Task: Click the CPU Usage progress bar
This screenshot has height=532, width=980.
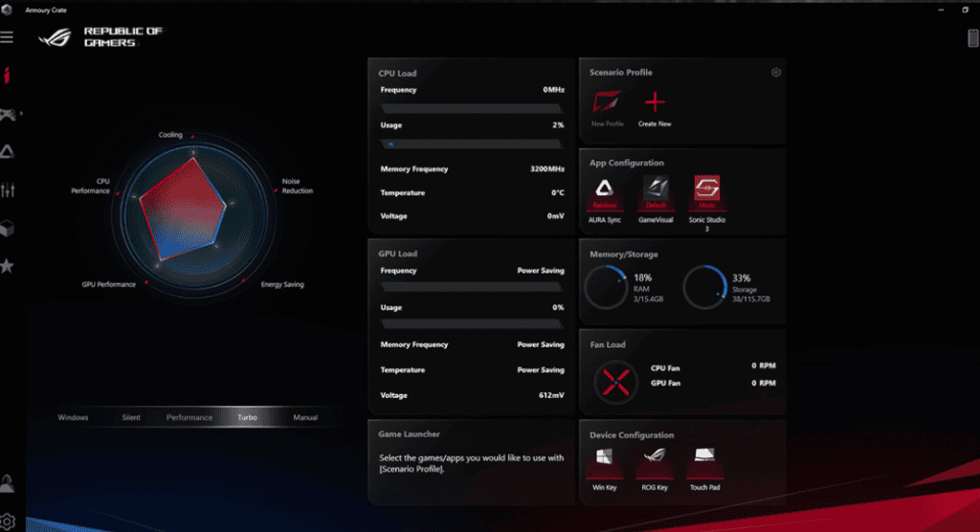Action: (x=472, y=144)
